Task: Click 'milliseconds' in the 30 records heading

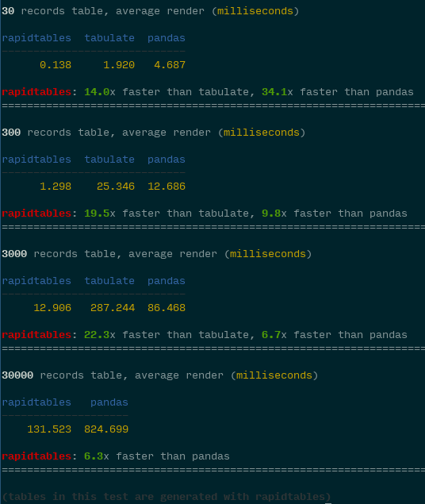Action: point(255,11)
